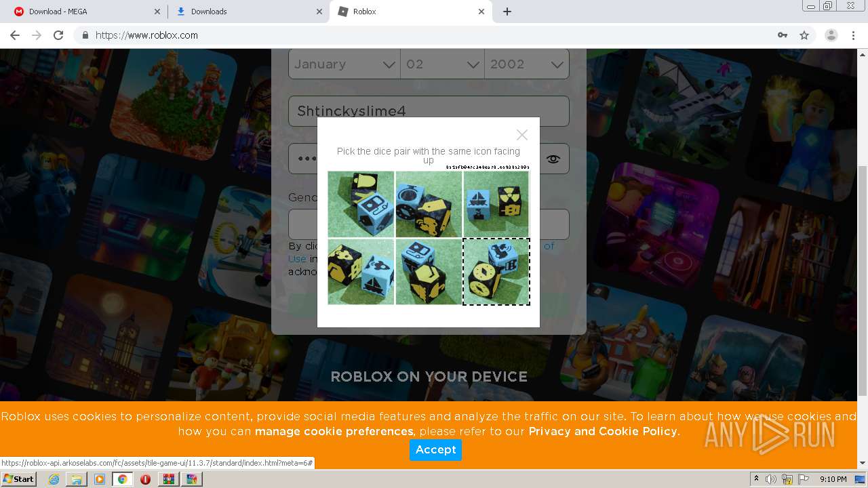Open the birth month January dropdown

[344, 64]
